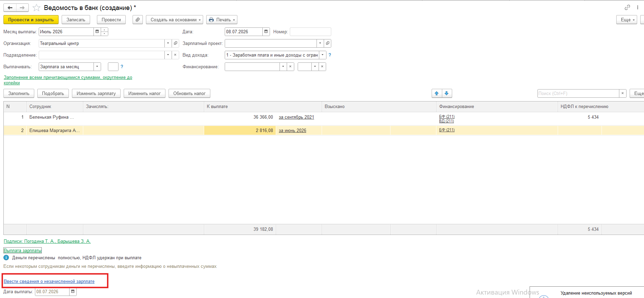Select the Епишева Маргарита employee cell

[55, 130]
